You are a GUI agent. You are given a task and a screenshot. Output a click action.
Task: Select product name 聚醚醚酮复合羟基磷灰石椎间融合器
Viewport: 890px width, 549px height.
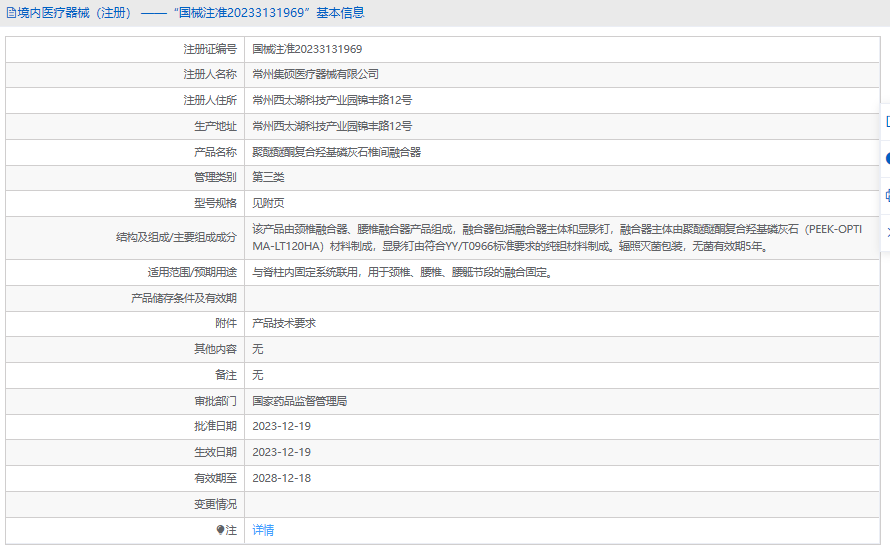coord(337,152)
